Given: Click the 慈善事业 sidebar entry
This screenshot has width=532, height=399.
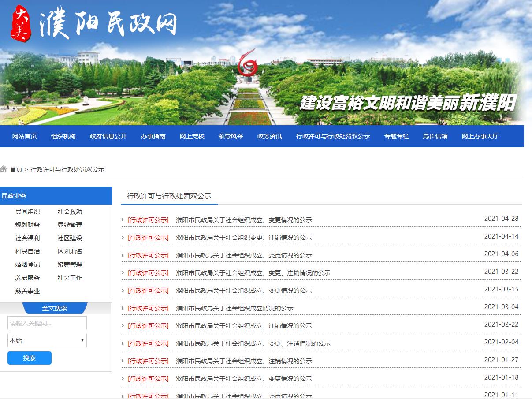Looking at the screenshot, I should pos(27,291).
